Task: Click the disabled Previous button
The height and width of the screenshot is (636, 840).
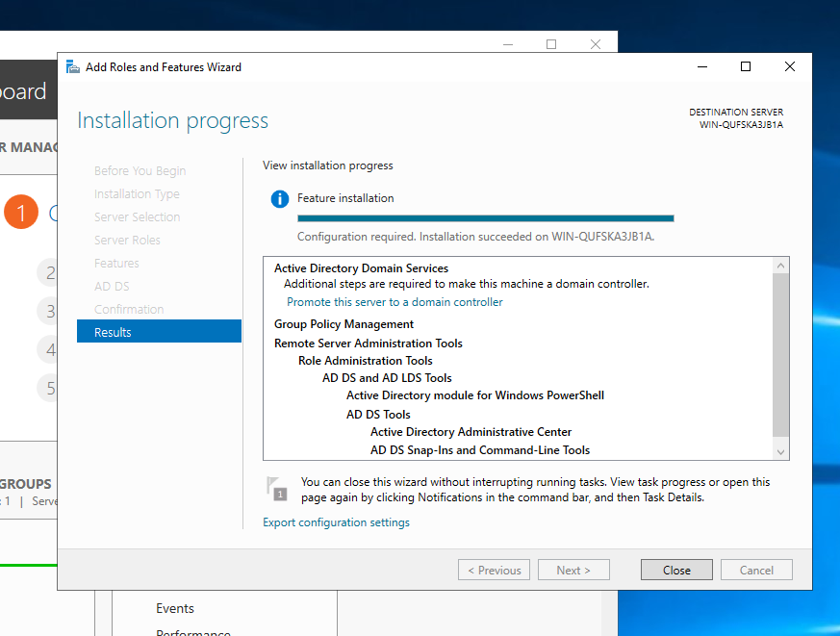Action: coord(494,571)
